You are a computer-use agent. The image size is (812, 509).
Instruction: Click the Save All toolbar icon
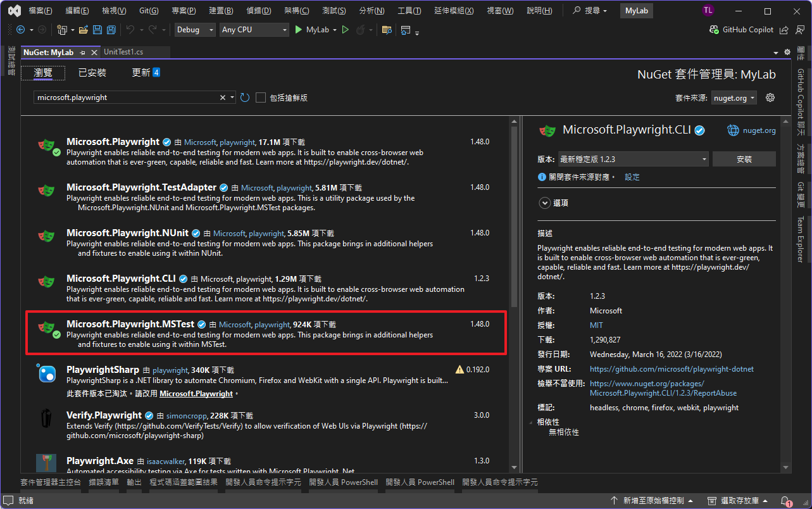pyautogui.click(x=111, y=30)
